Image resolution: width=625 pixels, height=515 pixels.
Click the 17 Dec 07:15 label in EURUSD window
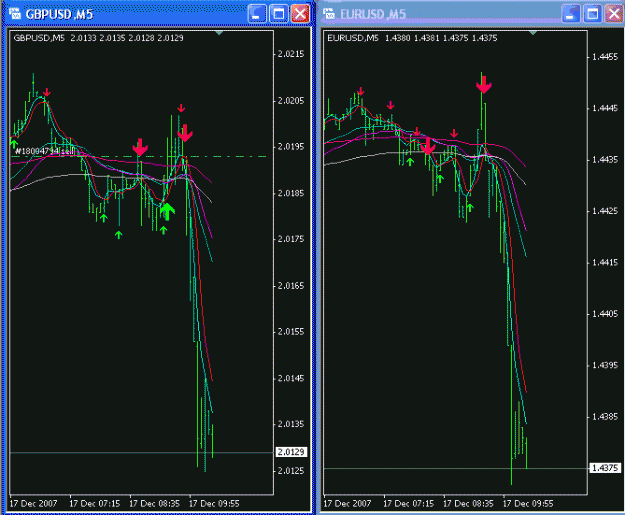pyautogui.click(x=409, y=503)
